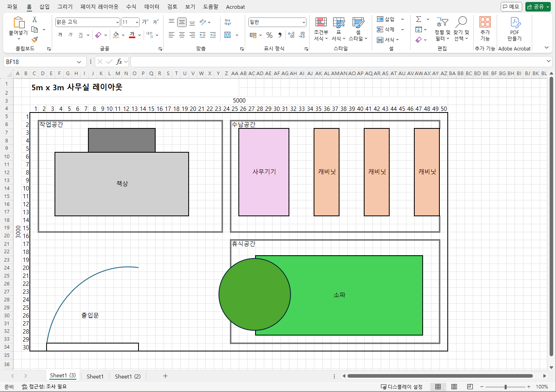Toggle italic formatting
The image size is (556, 392).
(x=70, y=35)
